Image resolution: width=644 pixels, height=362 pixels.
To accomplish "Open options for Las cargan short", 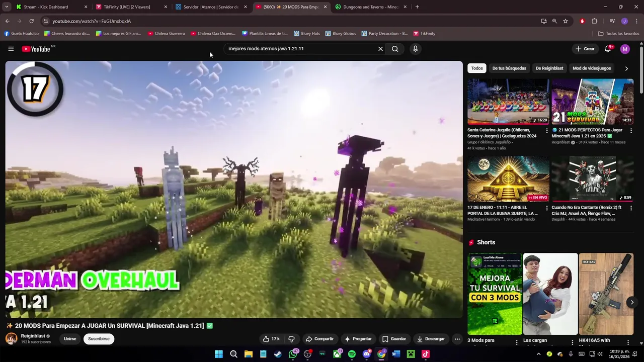I will click(572, 342).
